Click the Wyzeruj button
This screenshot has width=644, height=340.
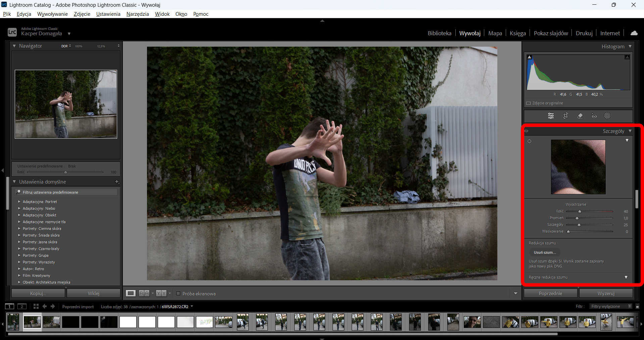click(606, 293)
